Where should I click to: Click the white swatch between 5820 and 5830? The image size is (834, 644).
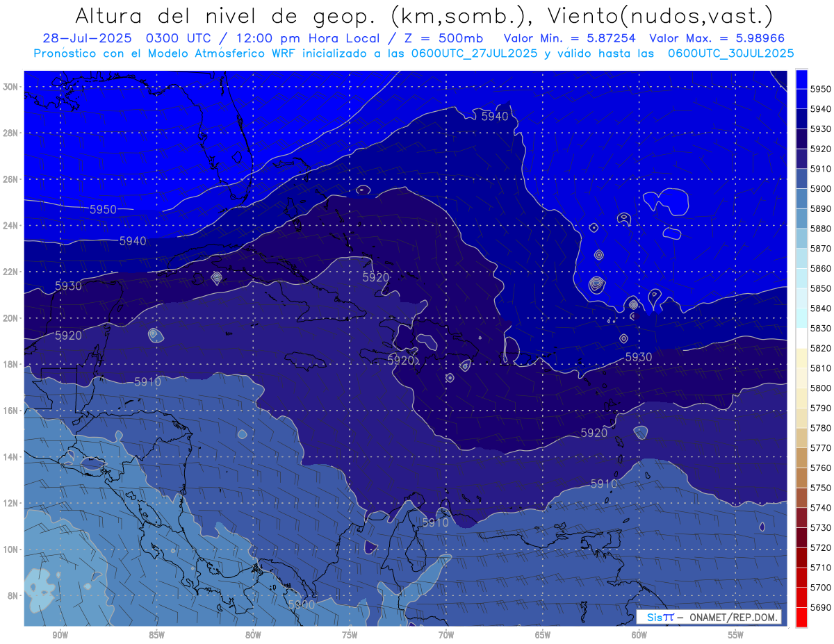(801, 338)
